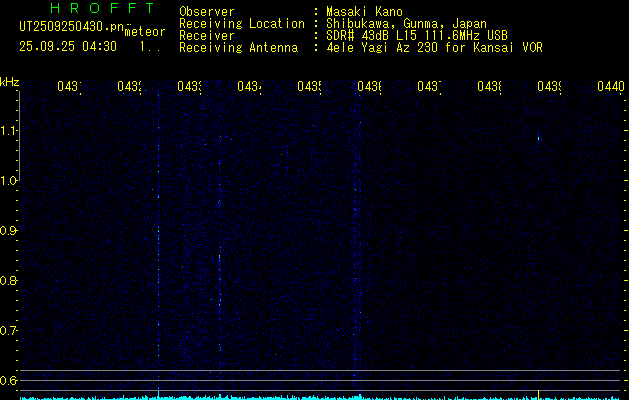This screenshot has width=629, height=400.
Task: Select the observer name Masaki Kano
Action: click(x=364, y=12)
